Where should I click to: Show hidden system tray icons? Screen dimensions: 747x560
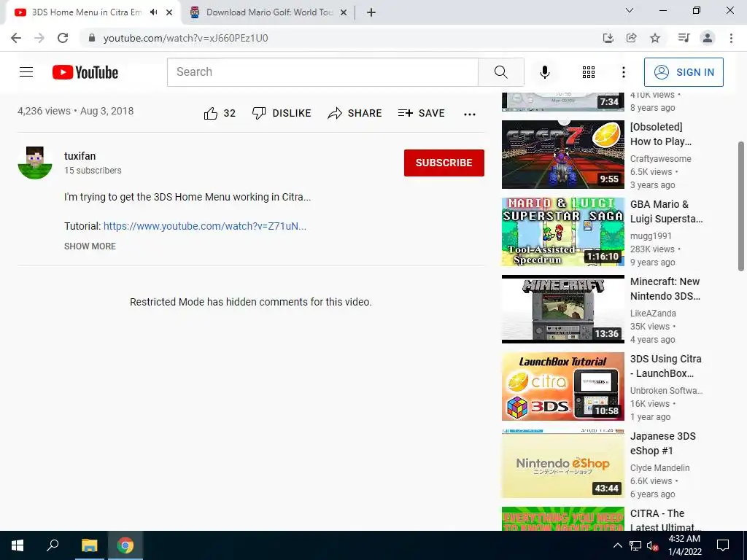(617, 545)
